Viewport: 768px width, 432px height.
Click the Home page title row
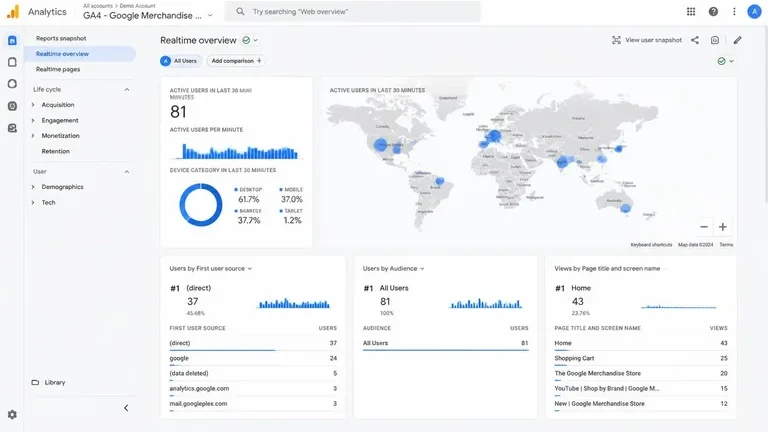pos(641,343)
